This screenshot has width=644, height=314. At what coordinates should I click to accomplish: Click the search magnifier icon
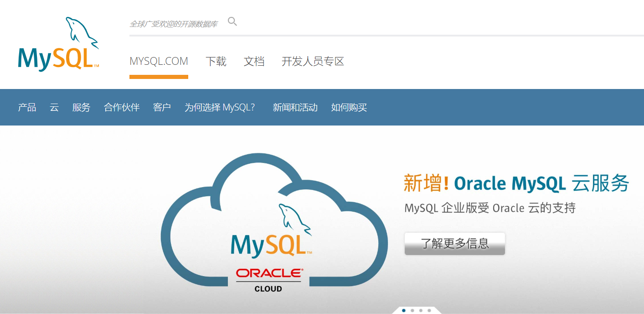(232, 21)
